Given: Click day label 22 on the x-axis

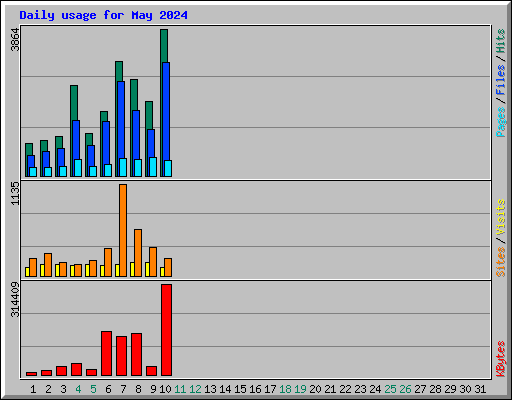Looking at the screenshot, I should pyautogui.click(x=345, y=389).
